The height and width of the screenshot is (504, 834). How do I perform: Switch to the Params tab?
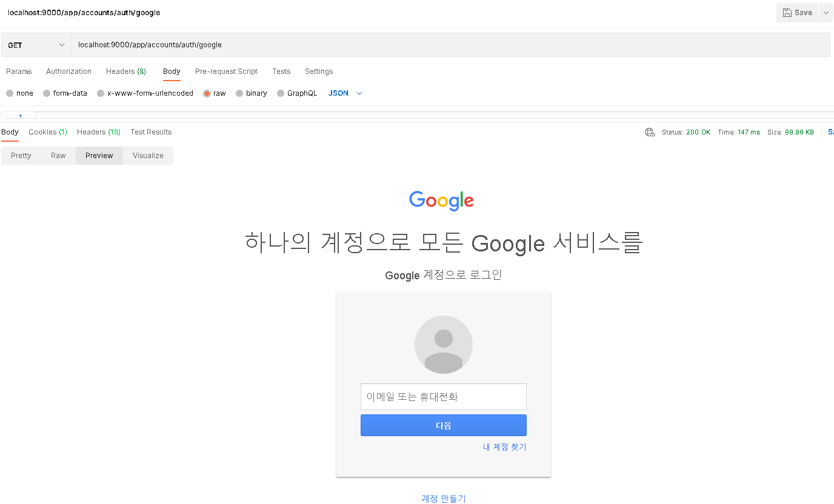(x=19, y=71)
